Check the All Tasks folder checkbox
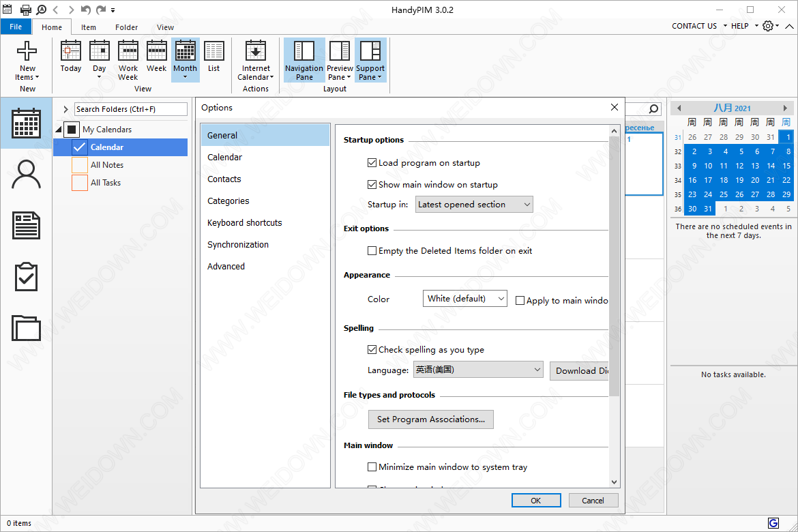The width and height of the screenshot is (798, 532). point(79,183)
